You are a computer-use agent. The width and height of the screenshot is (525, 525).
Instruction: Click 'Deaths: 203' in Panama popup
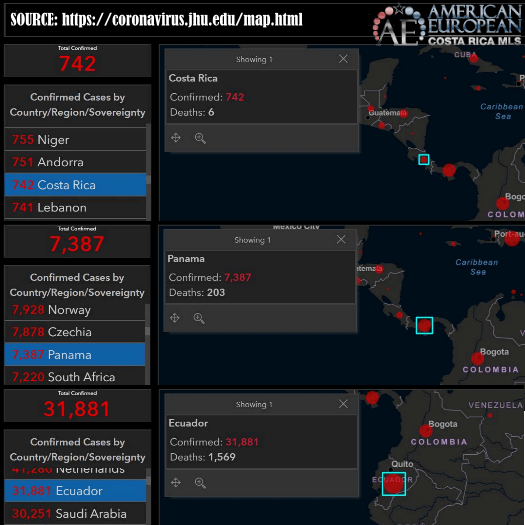click(x=197, y=293)
